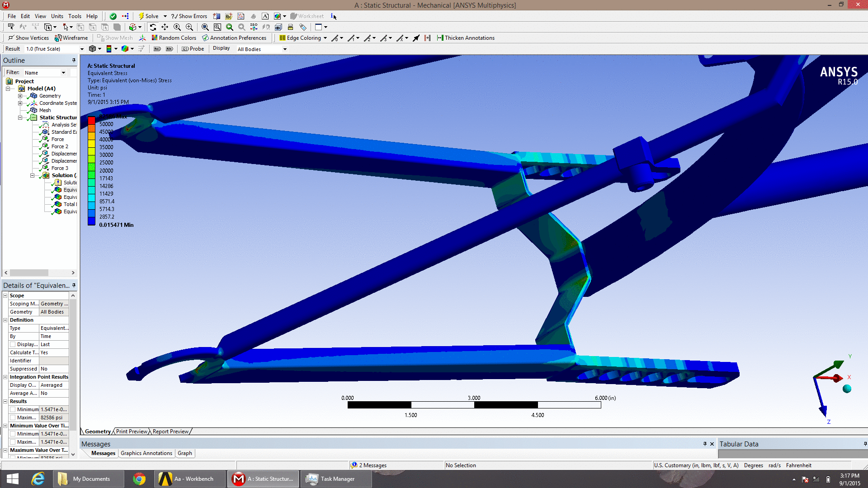868x488 pixels.
Task: Toggle the Wireframe display mode
Action: point(71,38)
